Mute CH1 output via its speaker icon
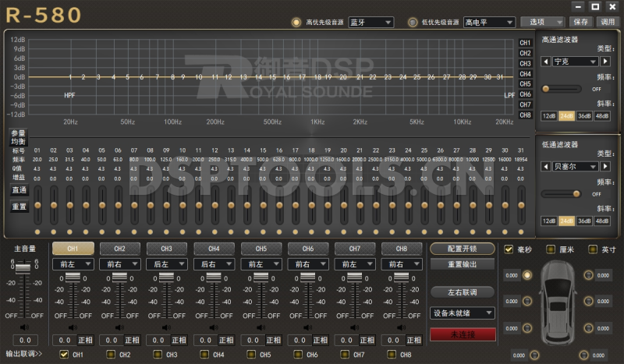 click(73, 327)
